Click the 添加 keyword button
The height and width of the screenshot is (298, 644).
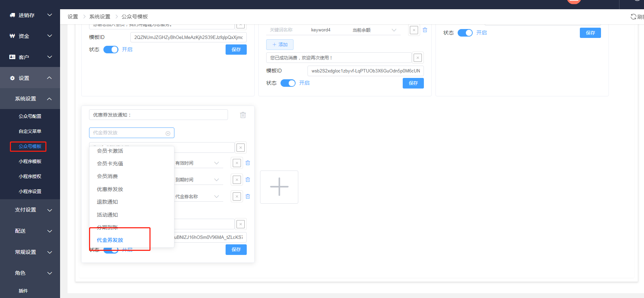(x=280, y=45)
